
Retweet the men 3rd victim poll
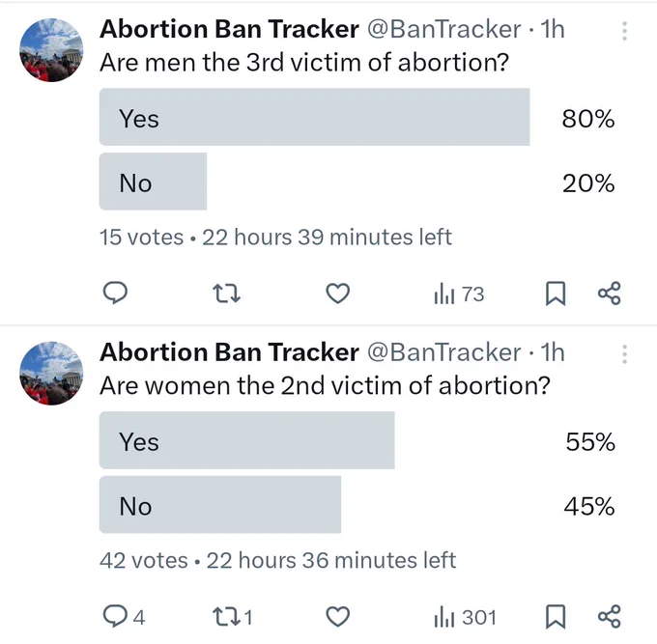click(x=226, y=294)
